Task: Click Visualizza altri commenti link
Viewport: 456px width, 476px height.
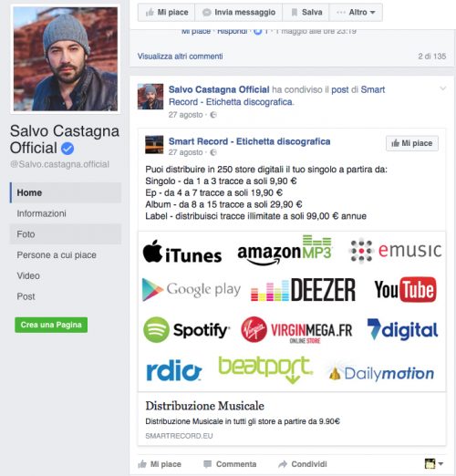Action: click(x=180, y=57)
